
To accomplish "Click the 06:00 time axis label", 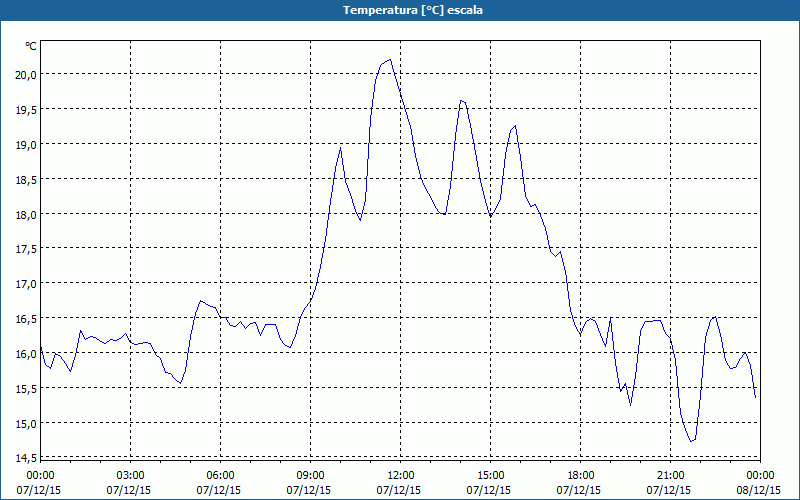I will (221, 476).
